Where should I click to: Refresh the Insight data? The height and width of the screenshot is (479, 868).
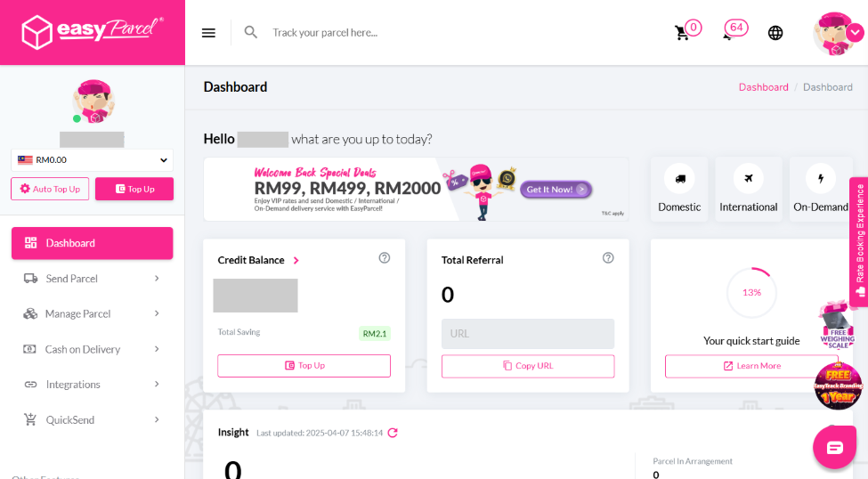pyautogui.click(x=393, y=433)
